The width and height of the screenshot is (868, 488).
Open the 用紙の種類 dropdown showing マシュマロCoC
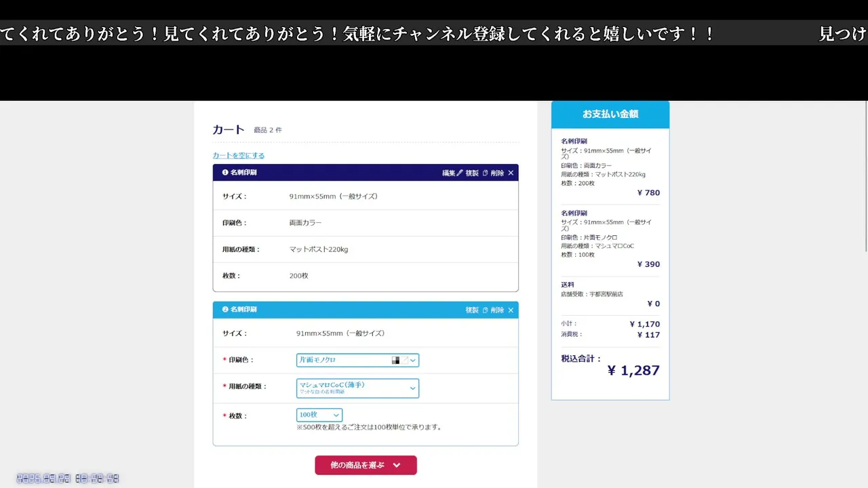(357, 388)
